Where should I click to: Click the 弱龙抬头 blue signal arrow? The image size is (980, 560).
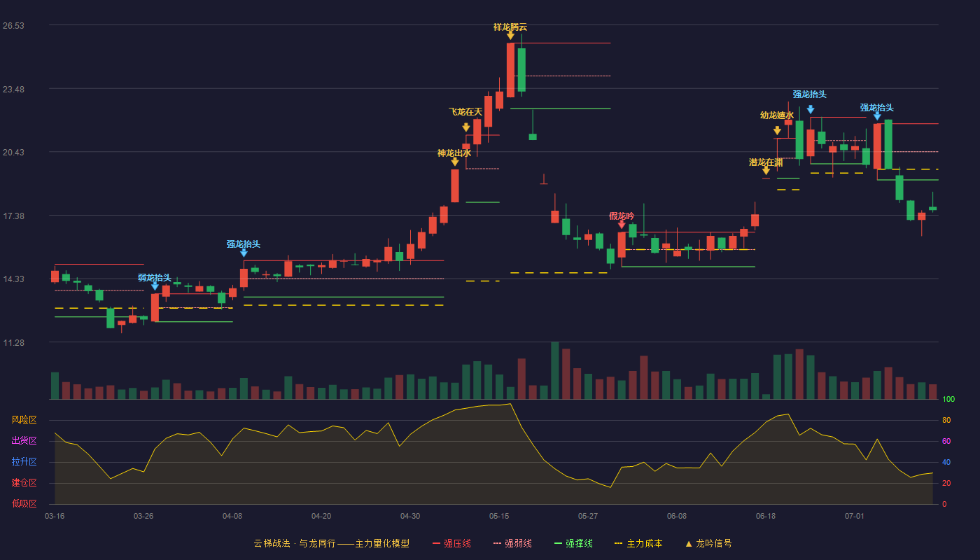click(x=155, y=286)
